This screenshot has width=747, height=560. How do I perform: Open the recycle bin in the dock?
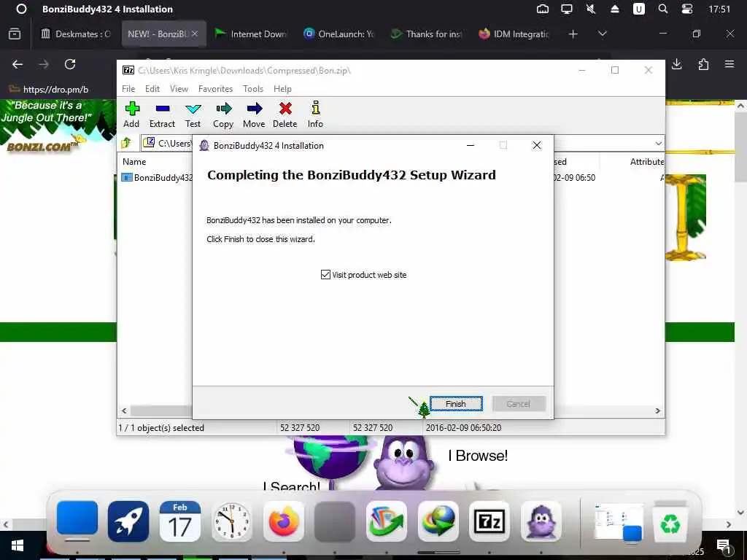pos(670,521)
